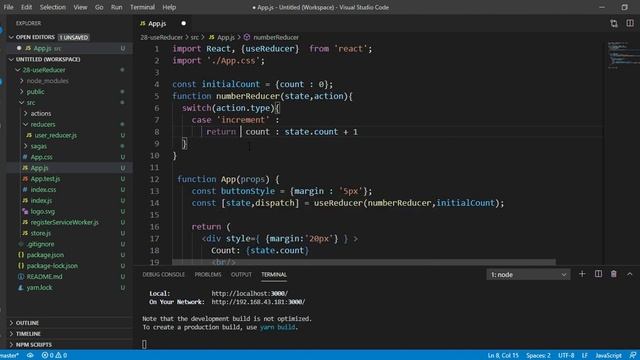Open the Terminal menu
The width and height of the screenshot is (640, 360).
(x=142, y=7)
